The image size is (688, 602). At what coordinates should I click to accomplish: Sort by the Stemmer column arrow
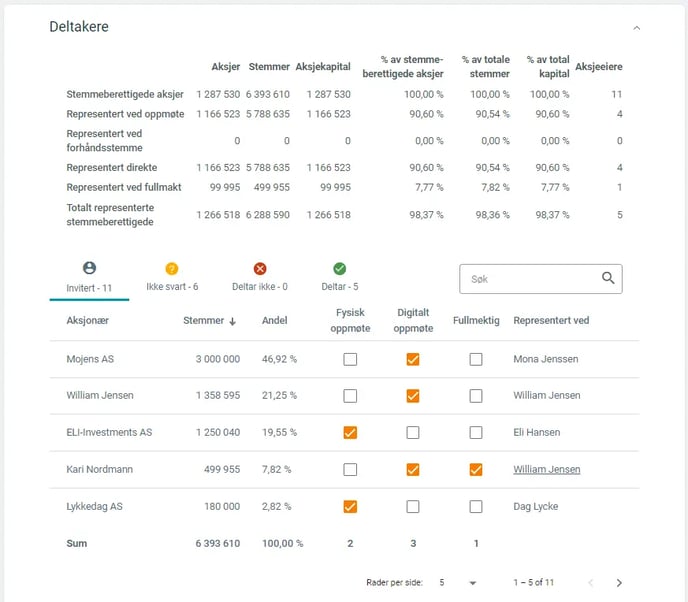(233, 321)
